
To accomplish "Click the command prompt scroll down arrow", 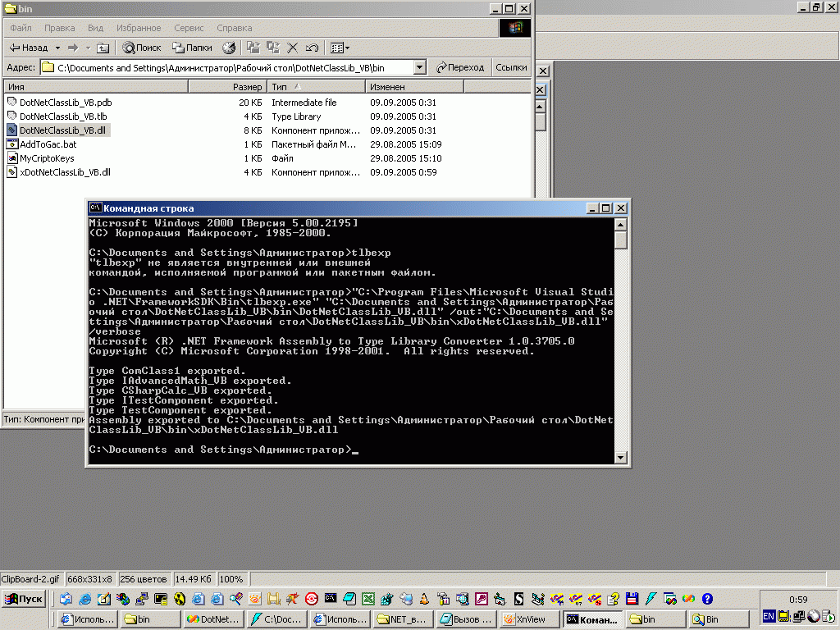I will point(621,458).
